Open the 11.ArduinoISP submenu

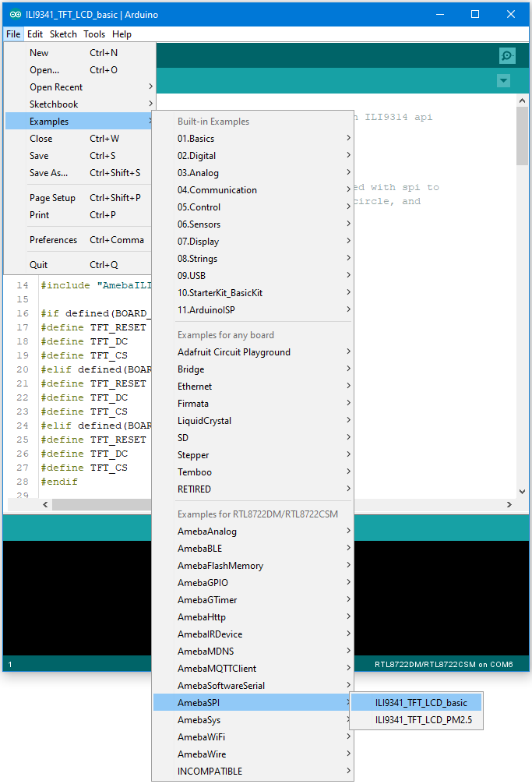coord(253,309)
